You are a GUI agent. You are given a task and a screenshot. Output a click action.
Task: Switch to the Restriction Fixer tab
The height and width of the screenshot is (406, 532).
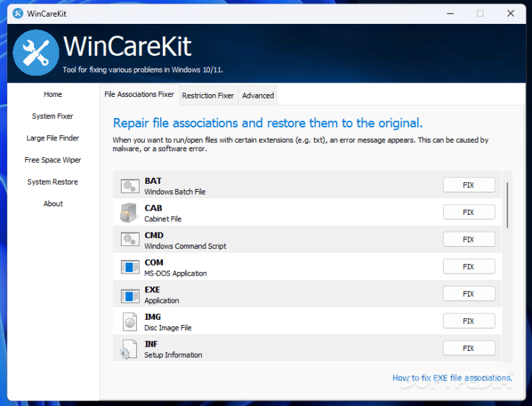point(208,96)
